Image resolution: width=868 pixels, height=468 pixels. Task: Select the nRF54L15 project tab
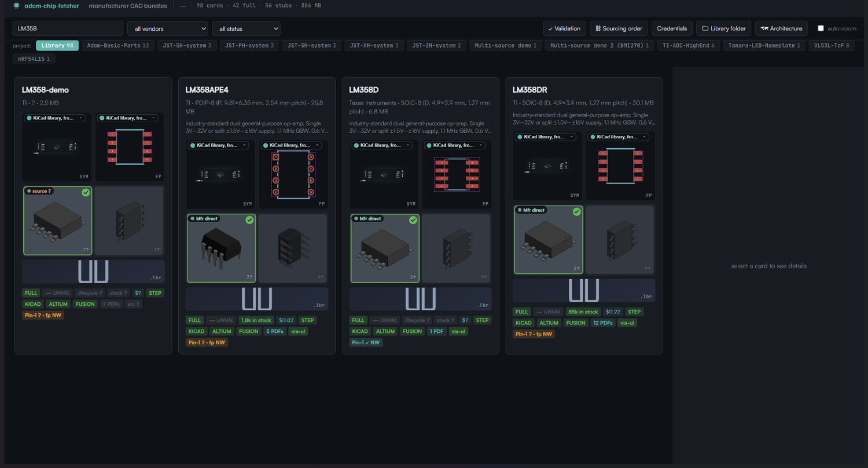34,58
